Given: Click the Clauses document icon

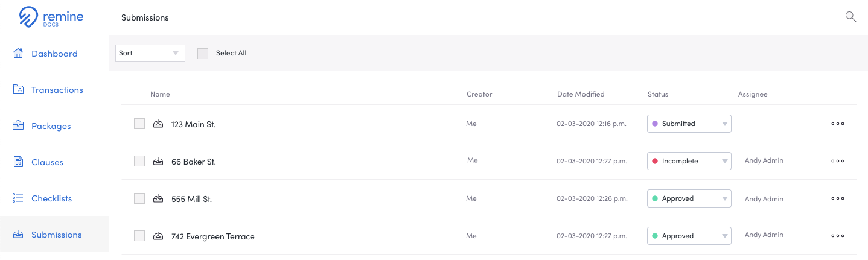Looking at the screenshot, I should coord(18,162).
